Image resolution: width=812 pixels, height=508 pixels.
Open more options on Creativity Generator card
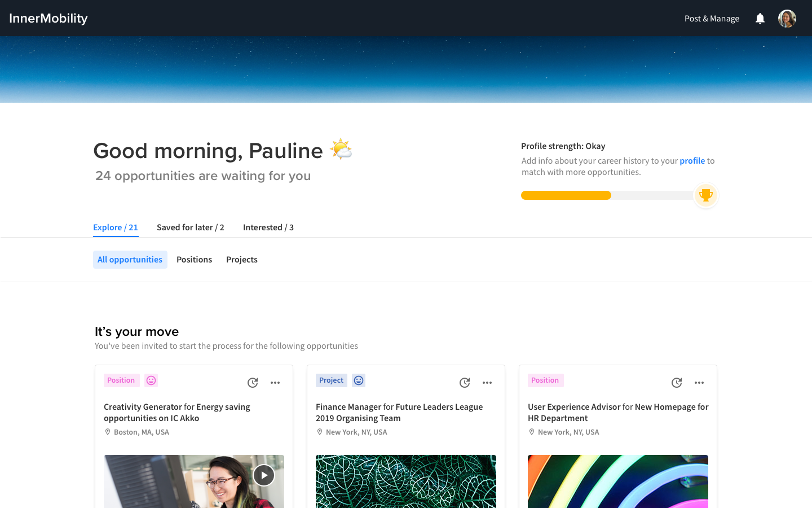[275, 383]
